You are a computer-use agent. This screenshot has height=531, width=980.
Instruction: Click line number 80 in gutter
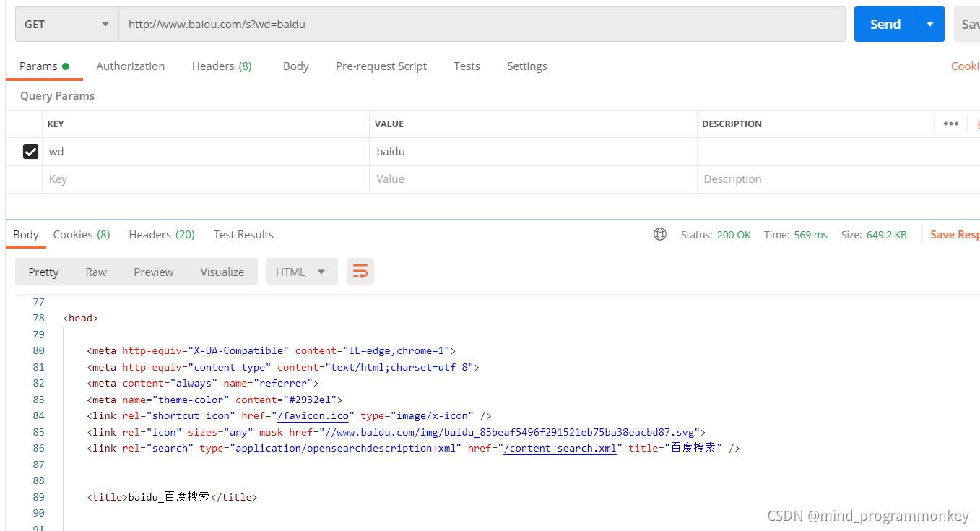(38, 350)
